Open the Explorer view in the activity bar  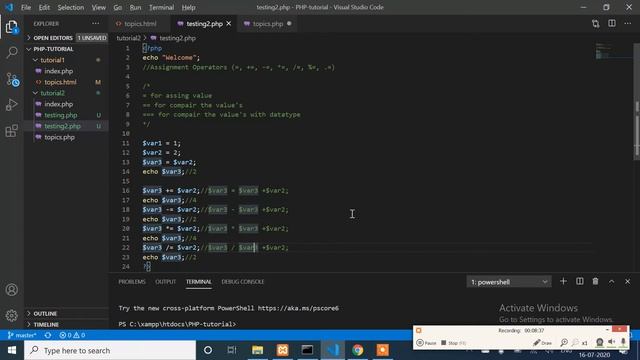click(12, 27)
